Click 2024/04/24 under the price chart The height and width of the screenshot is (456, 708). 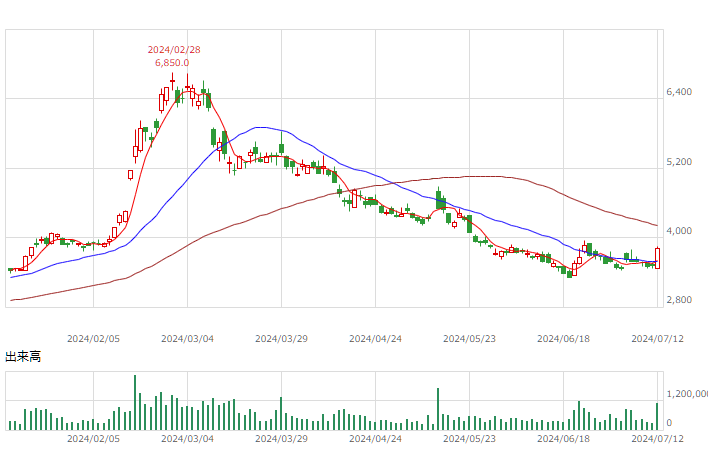375,339
